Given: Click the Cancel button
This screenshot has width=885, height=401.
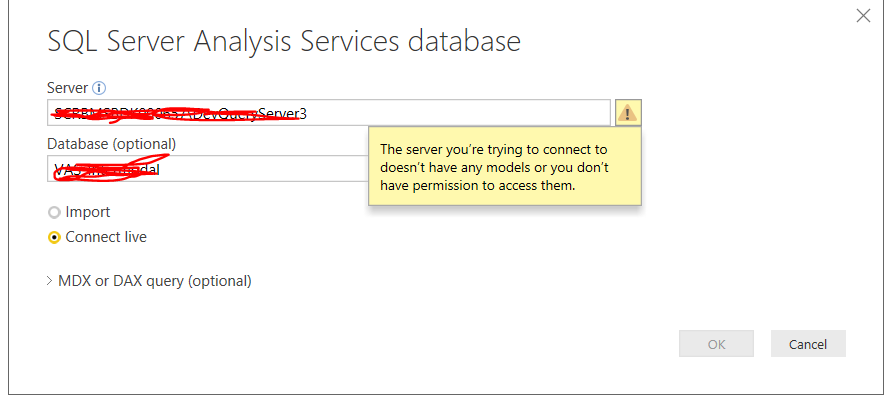Looking at the screenshot, I should (808, 344).
